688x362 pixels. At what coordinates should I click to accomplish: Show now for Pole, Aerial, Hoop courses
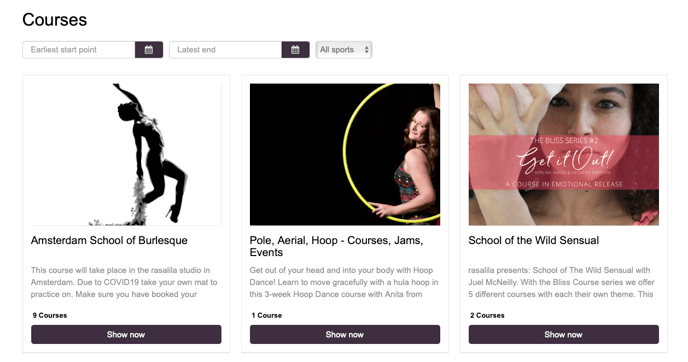(345, 334)
